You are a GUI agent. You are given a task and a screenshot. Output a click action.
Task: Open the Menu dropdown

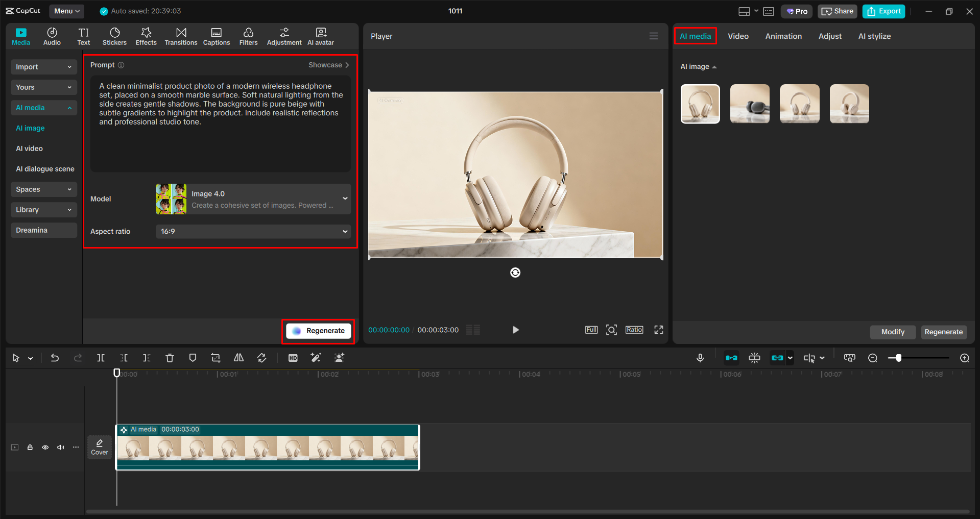[66, 11]
